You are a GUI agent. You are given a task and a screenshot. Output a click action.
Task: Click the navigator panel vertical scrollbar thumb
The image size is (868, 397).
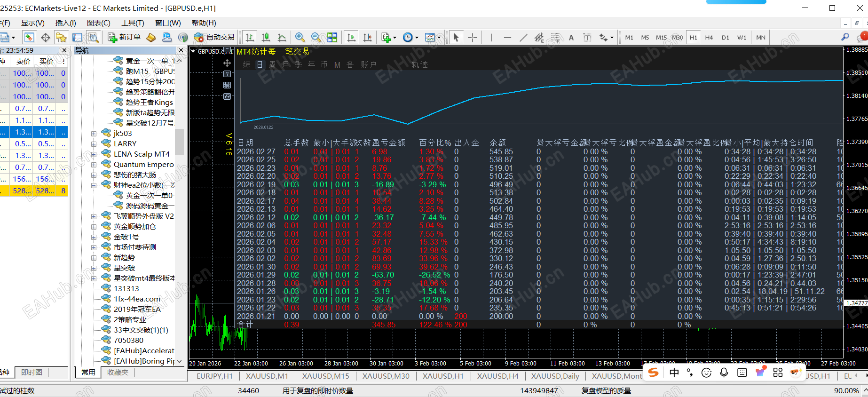click(x=179, y=141)
